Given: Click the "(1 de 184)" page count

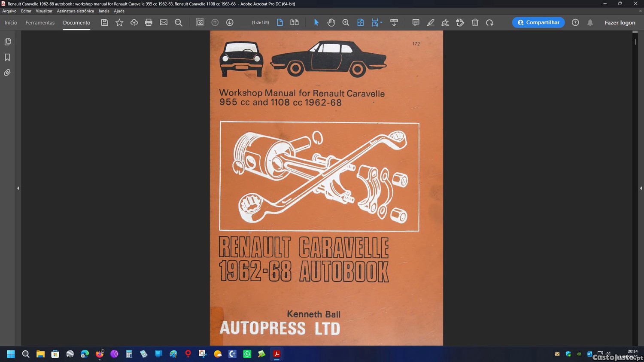Looking at the screenshot, I should point(260,22).
